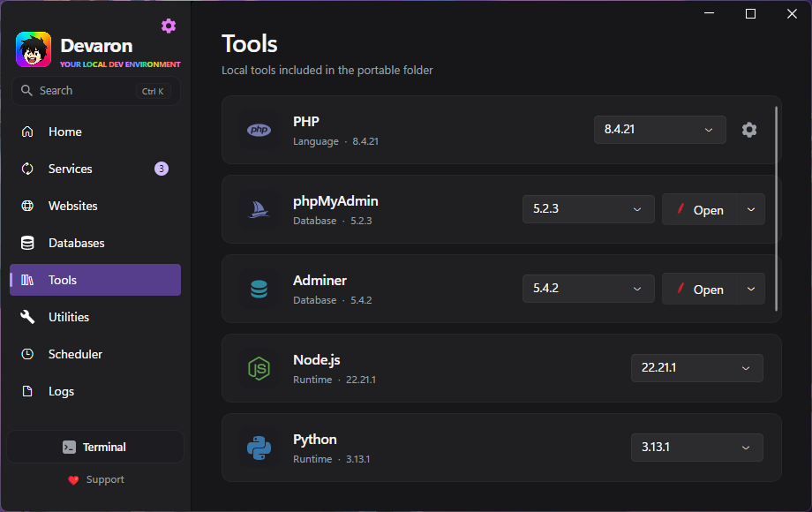Open Adminer with Open button
The height and width of the screenshot is (512, 812).
(x=700, y=289)
